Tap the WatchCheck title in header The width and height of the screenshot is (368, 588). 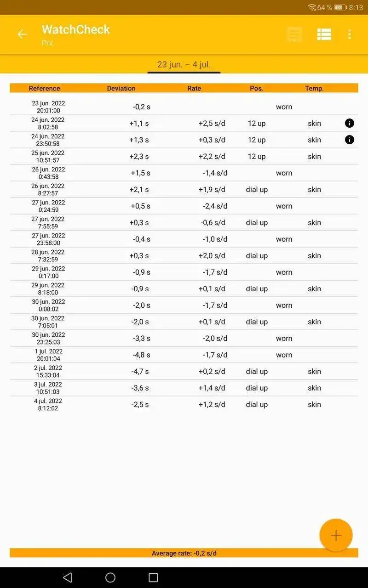[76, 29]
